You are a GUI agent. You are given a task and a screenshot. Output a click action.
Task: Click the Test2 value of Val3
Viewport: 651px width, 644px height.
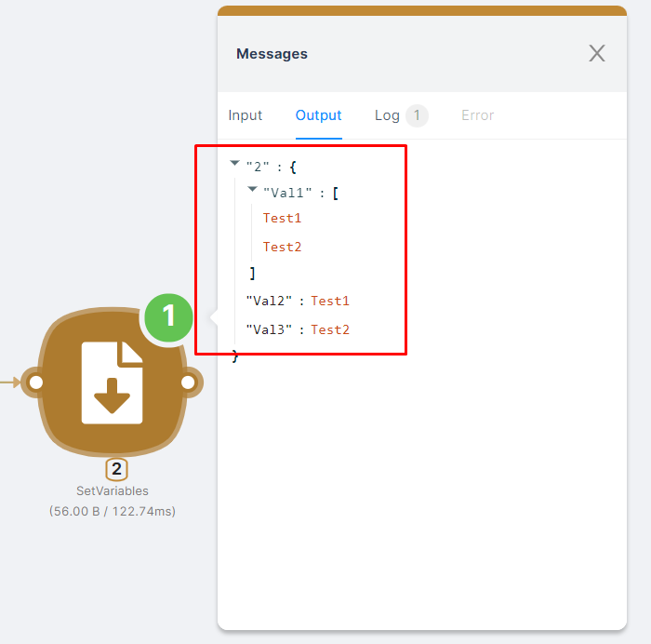(330, 330)
